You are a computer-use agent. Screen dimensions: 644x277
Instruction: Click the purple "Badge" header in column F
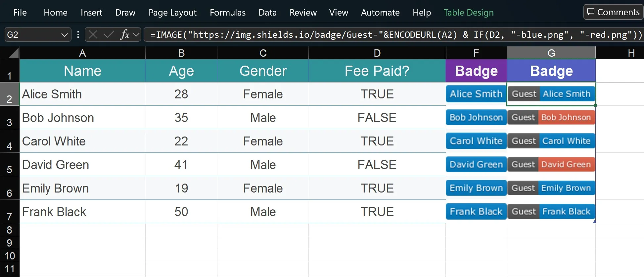pyautogui.click(x=476, y=71)
